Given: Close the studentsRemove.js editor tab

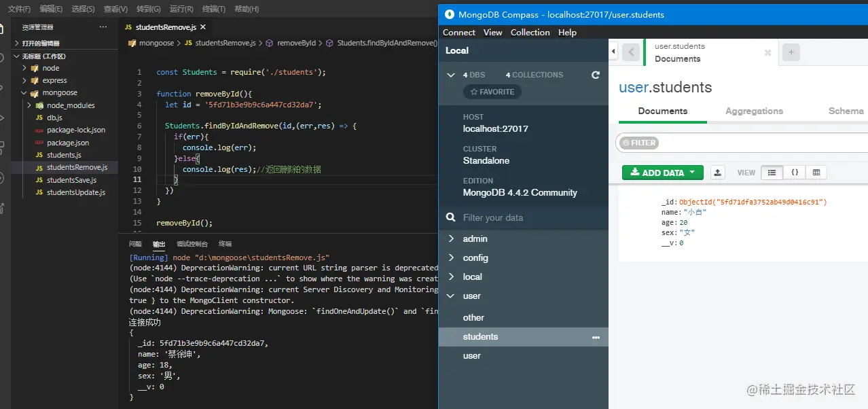Looking at the screenshot, I should pos(202,27).
